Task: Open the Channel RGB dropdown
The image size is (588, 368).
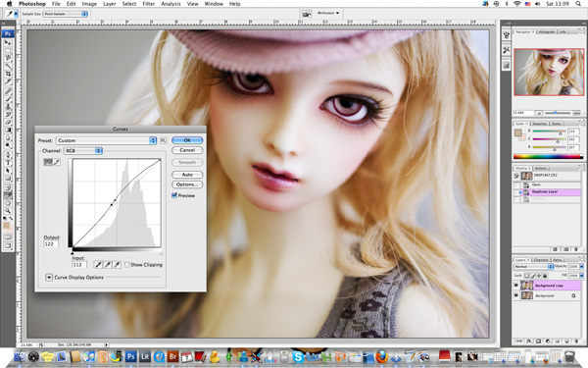Action: pos(83,150)
